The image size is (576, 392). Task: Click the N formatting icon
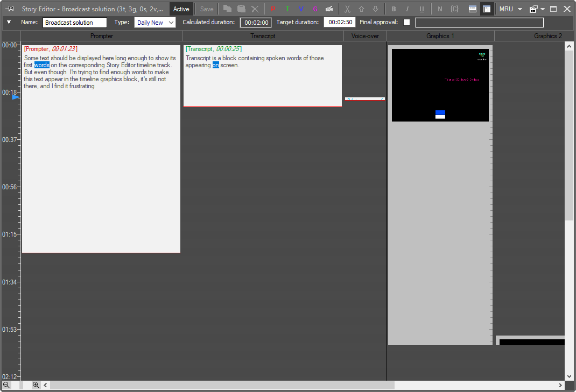click(x=440, y=9)
